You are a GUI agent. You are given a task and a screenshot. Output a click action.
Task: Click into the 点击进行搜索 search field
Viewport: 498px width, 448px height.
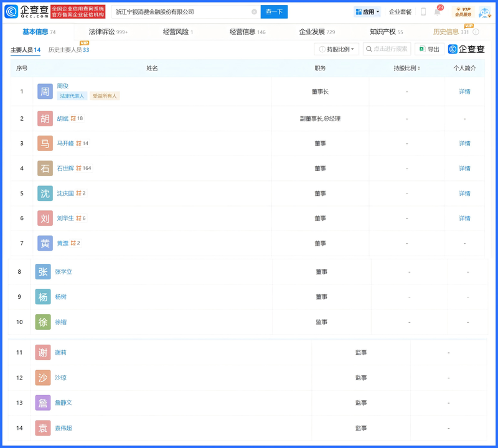click(x=387, y=49)
